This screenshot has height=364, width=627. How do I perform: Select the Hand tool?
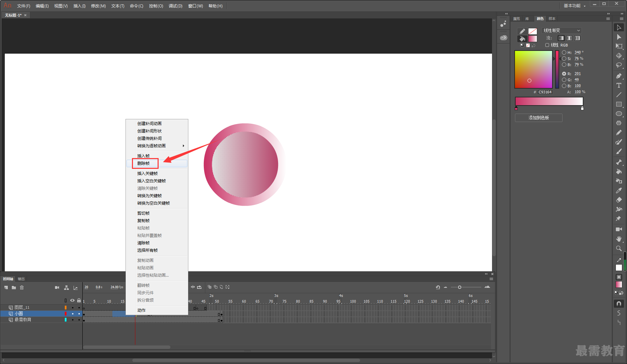(619, 239)
